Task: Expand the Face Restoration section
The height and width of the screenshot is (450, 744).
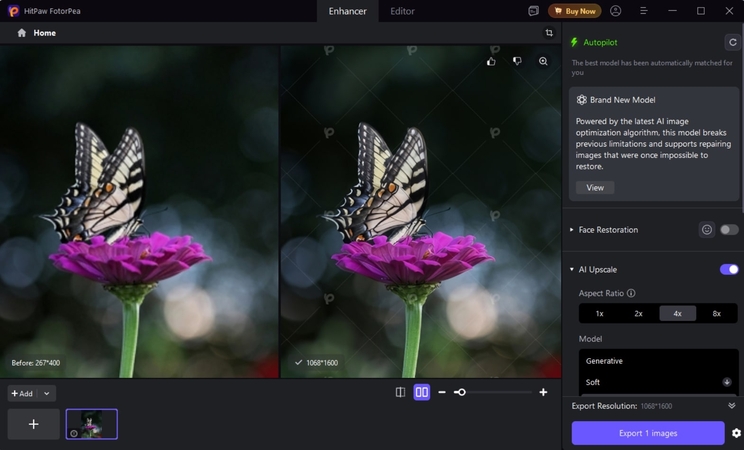Action: click(572, 230)
